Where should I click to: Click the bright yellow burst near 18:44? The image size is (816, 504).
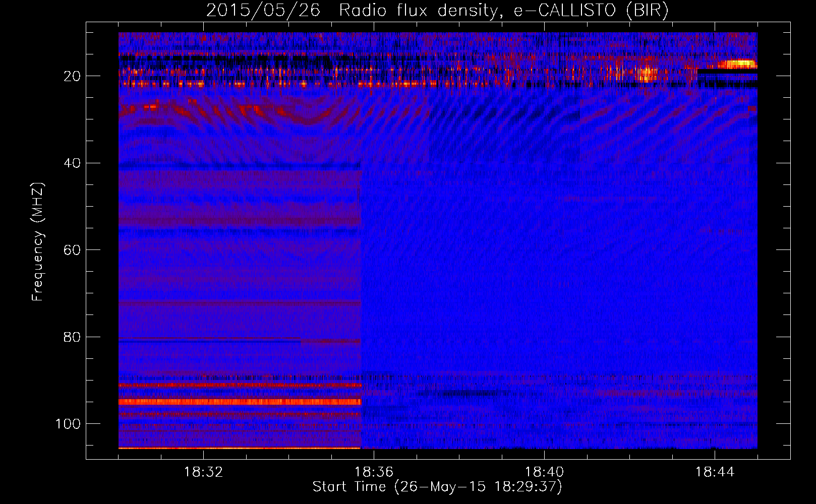point(739,64)
